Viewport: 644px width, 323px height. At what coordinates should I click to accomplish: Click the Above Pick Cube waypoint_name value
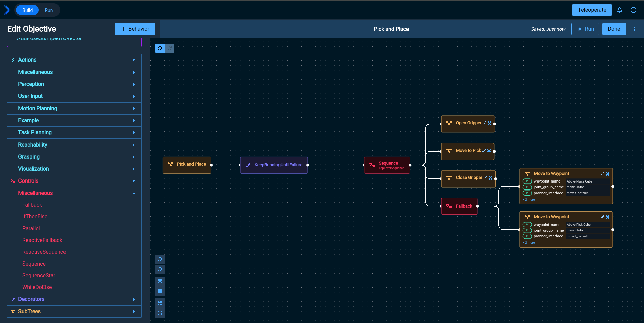tap(587, 225)
